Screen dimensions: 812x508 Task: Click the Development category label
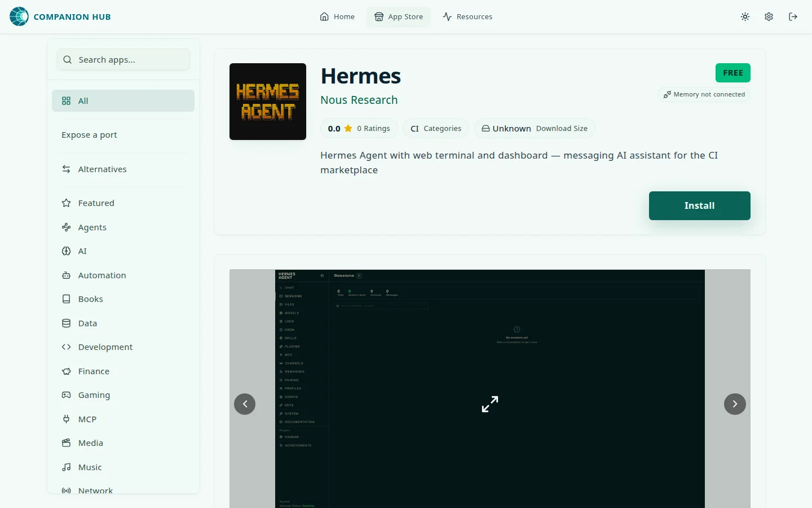(105, 347)
